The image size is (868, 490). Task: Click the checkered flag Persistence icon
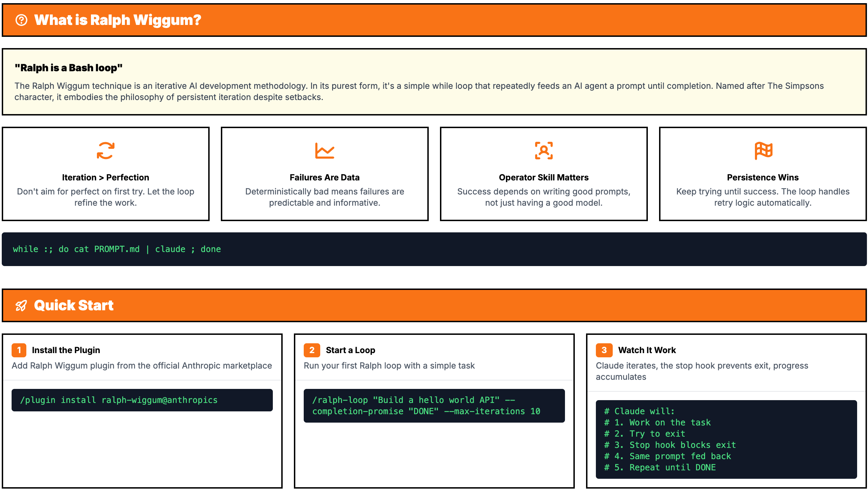click(763, 151)
